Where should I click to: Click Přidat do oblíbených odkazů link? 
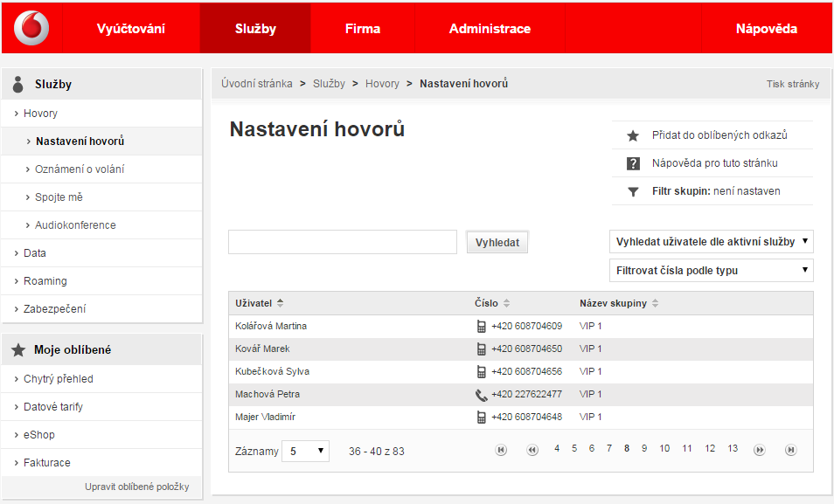(x=719, y=135)
